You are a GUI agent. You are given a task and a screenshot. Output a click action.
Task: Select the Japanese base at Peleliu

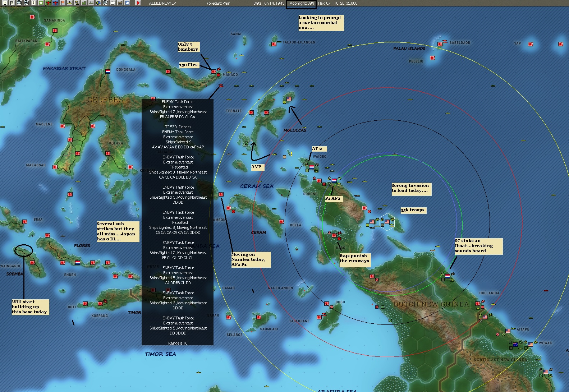point(432,58)
